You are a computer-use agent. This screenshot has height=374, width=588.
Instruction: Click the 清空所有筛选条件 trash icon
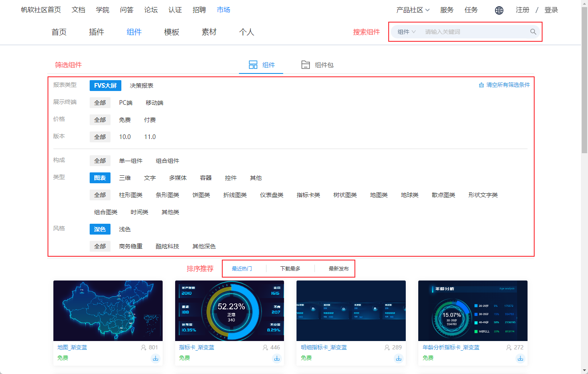[481, 85]
